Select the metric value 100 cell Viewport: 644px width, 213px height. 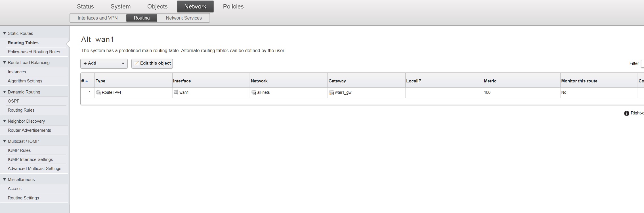521,93
